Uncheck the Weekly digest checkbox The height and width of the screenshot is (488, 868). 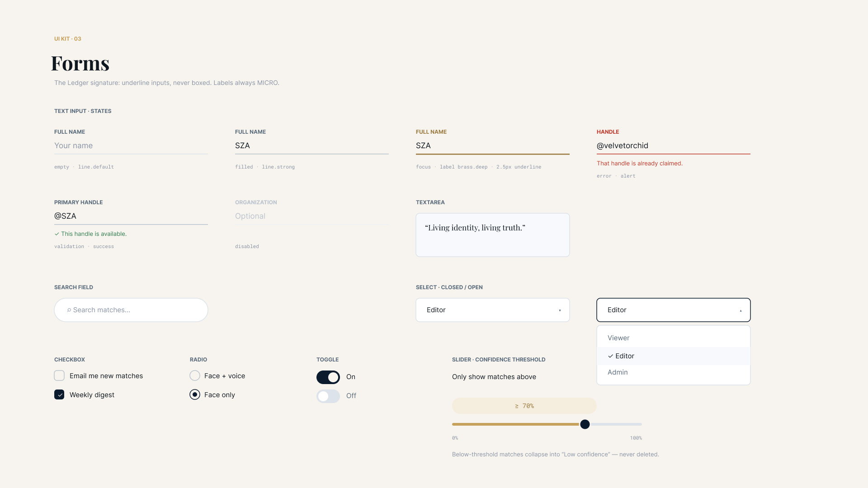pos(59,394)
